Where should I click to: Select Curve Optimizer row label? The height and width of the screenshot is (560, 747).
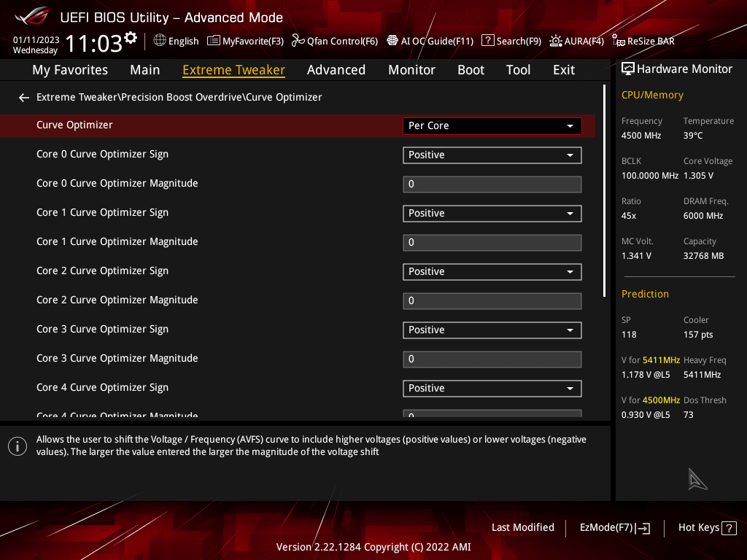click(x=74, y=125)
